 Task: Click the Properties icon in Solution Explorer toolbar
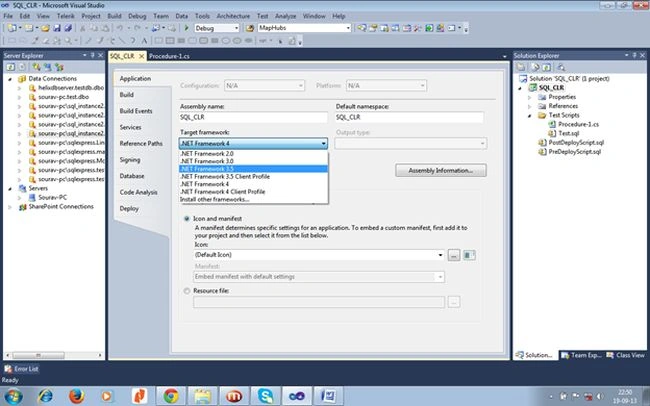pos(521,67)
